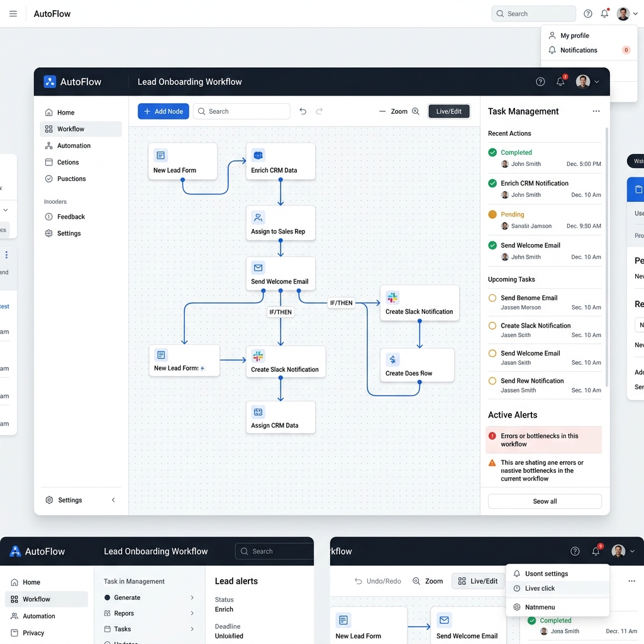Click orange warning triangle alert icon
Screen dimensions: 644x644
(x=492, y=463)
